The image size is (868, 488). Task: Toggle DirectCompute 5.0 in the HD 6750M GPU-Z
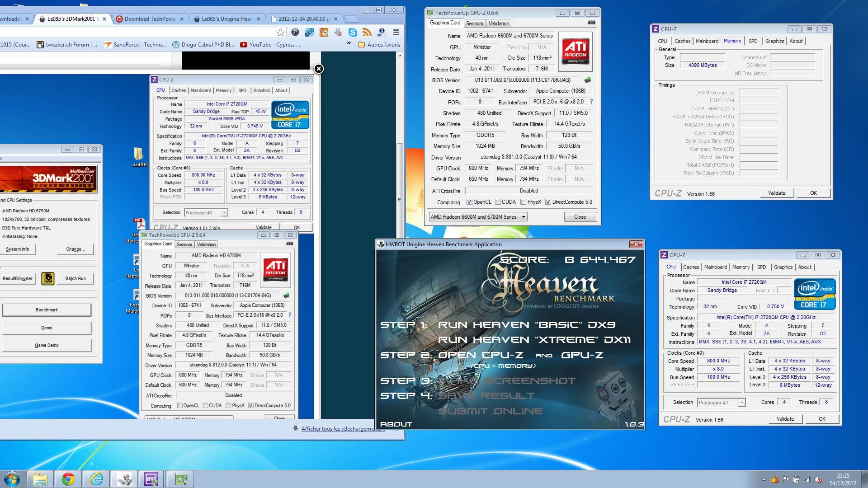(250, 405)
